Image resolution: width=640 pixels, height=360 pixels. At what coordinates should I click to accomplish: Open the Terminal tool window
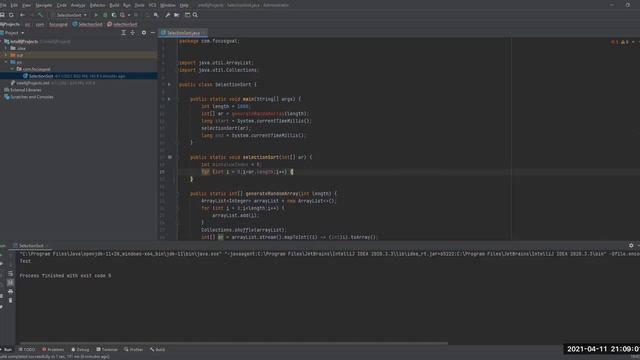click(x=107, y=349)
